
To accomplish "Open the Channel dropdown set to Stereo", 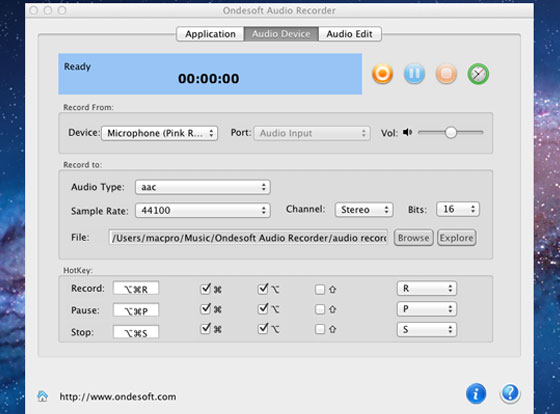I will pos(364,210).
